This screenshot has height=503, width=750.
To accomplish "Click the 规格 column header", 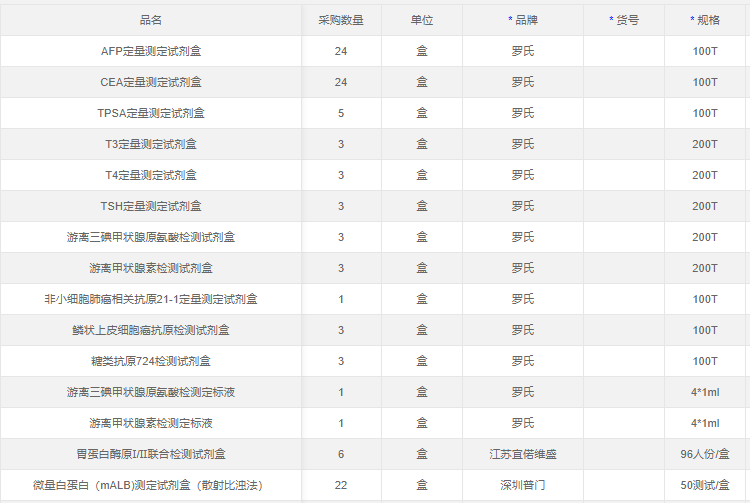I will coord(705,20).
